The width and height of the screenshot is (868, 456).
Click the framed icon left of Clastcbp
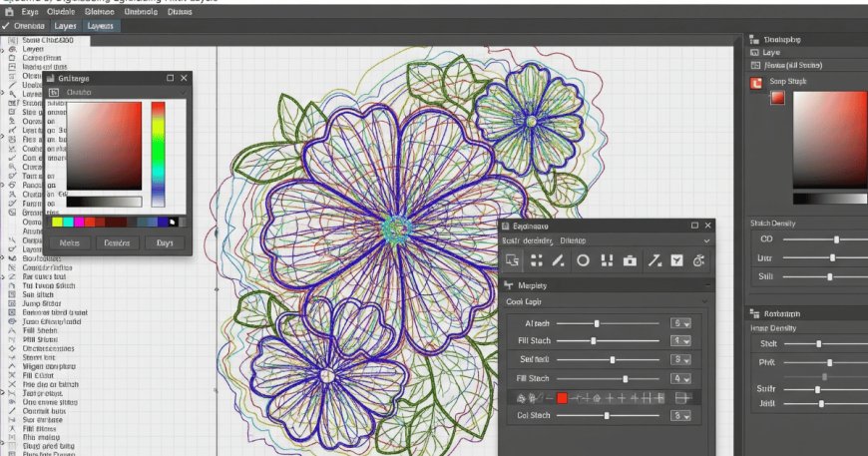54,93
